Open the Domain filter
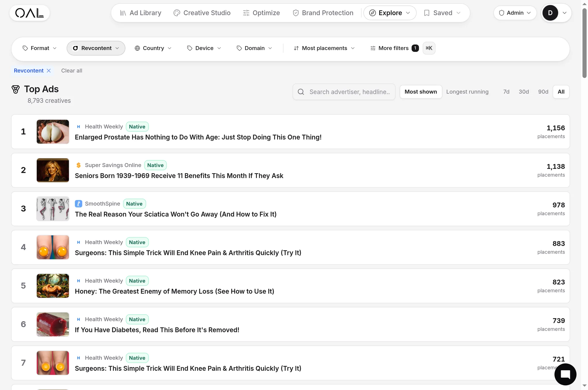Viewport: 588px width, 390px height. (254, 48)
